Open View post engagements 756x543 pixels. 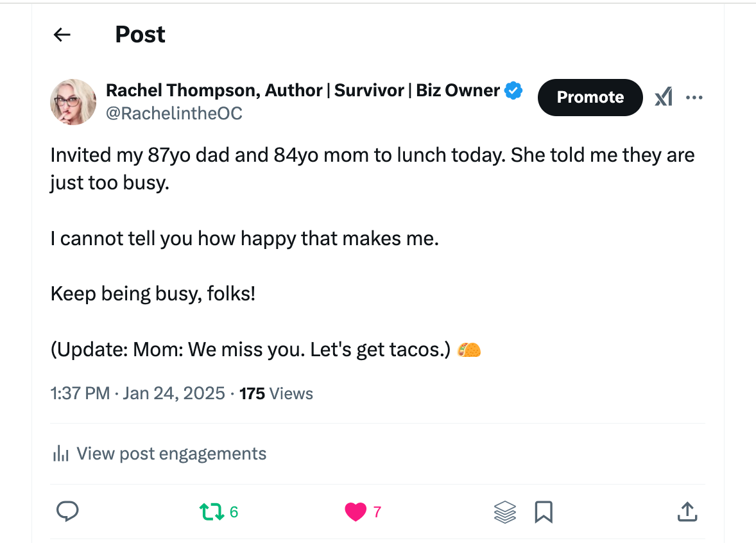[159, 454]
